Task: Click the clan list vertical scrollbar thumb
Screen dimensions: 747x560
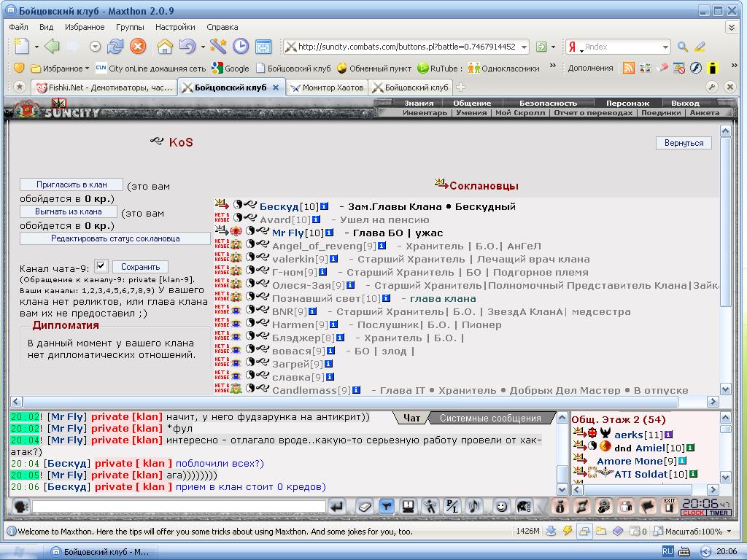Action: point(725,223)
